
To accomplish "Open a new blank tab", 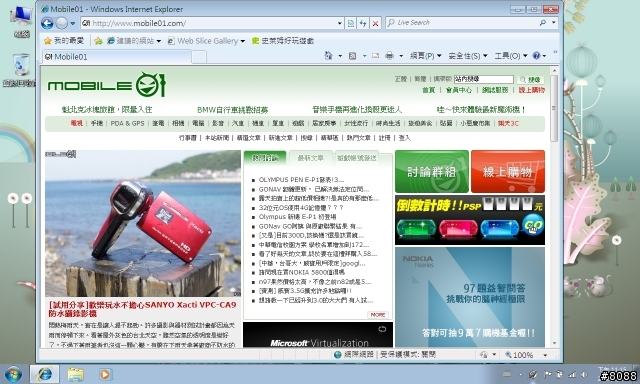I will [199, 57].
